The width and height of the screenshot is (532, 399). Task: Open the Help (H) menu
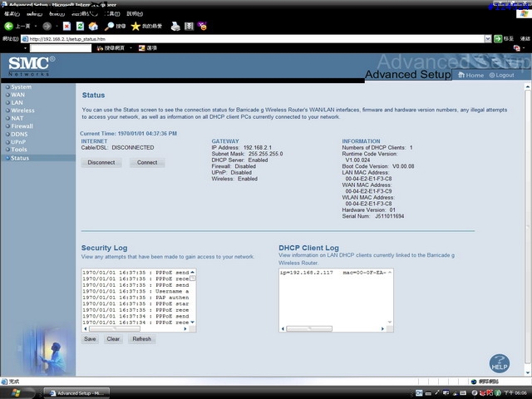(135, 14)
